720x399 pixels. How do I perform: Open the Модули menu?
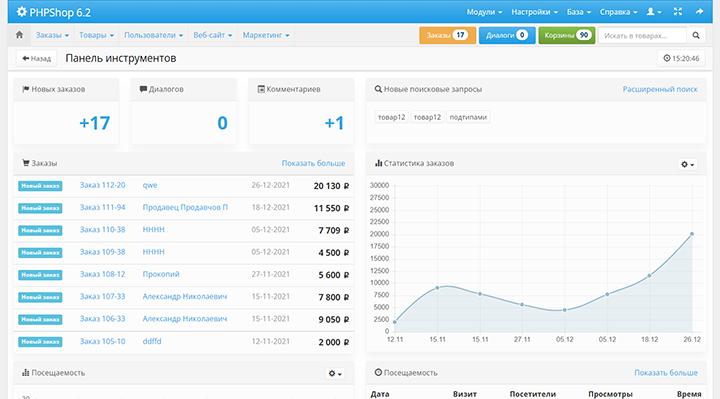tap(484, 12)
